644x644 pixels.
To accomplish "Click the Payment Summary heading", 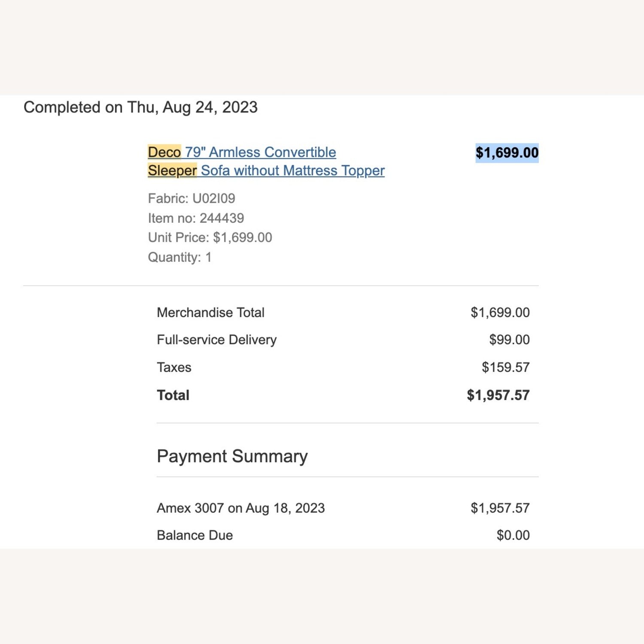I will [232, 456].
